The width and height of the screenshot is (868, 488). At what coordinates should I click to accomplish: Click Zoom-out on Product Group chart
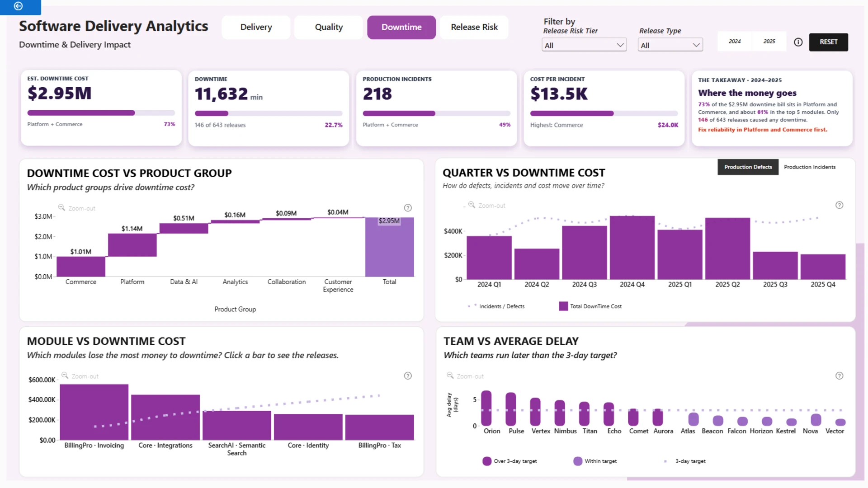coord(77,208)
